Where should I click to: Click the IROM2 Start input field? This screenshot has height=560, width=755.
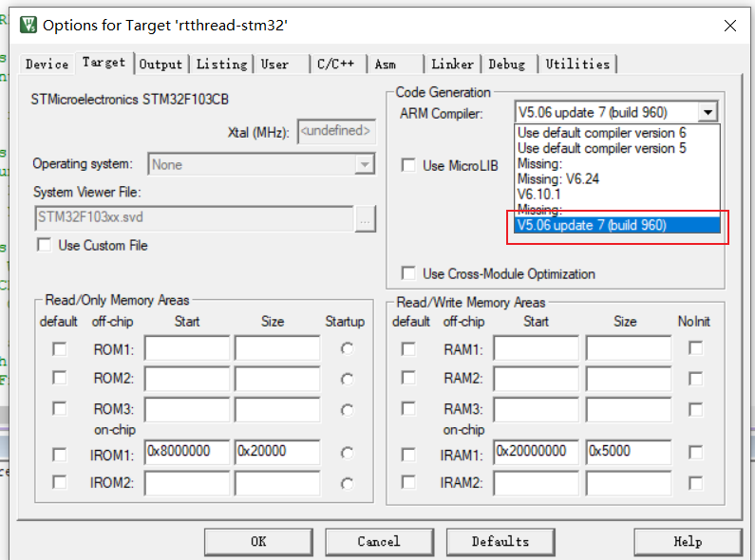pyautogui.click(x=187, y=483)
